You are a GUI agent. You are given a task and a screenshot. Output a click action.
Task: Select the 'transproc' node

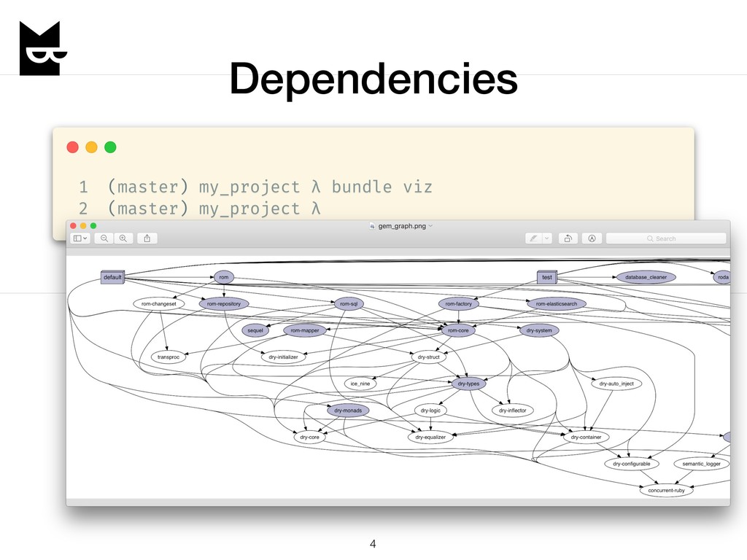pos(169,357)
